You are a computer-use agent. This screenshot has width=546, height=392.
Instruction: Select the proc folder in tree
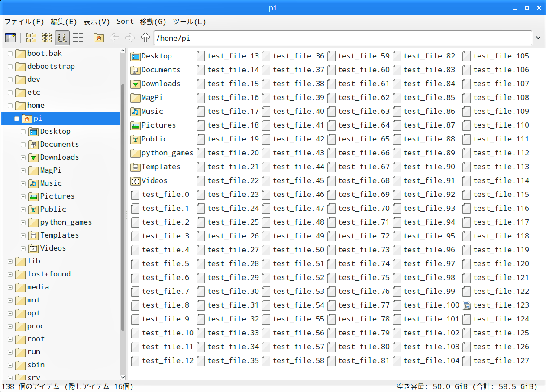point(36,326)
